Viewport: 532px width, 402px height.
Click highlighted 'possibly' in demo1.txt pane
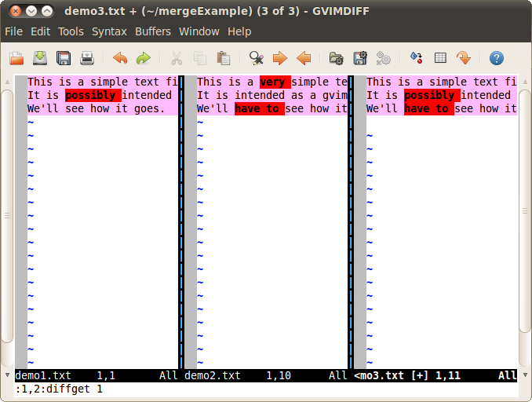pyautogui.click(x=93, y=96)
